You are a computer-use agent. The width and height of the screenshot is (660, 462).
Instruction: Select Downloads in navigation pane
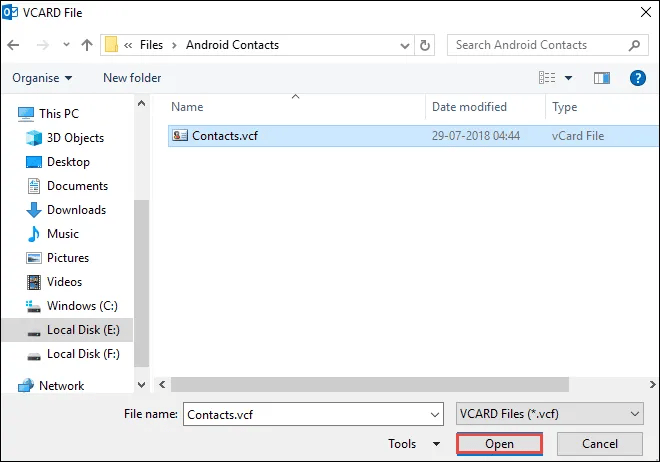coord(76,210)
